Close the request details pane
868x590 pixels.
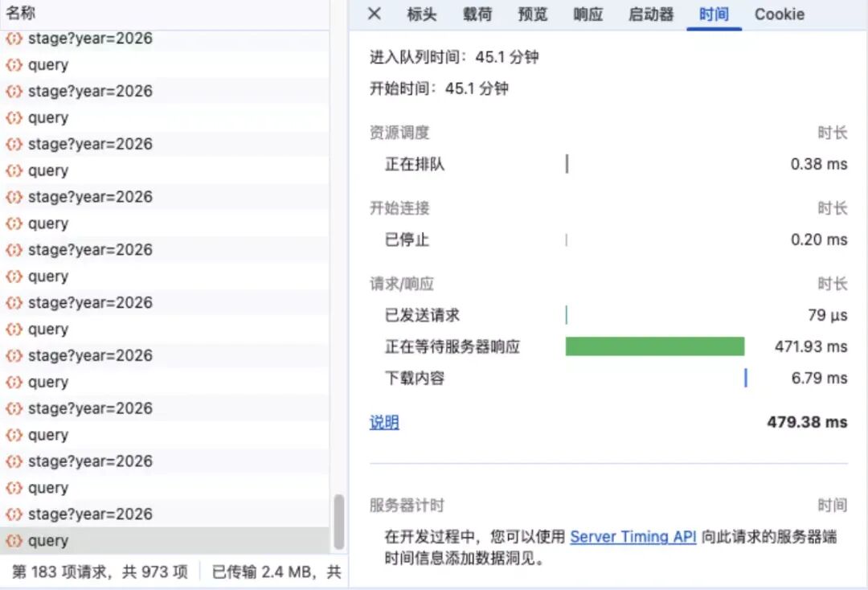tap(375, 14)
